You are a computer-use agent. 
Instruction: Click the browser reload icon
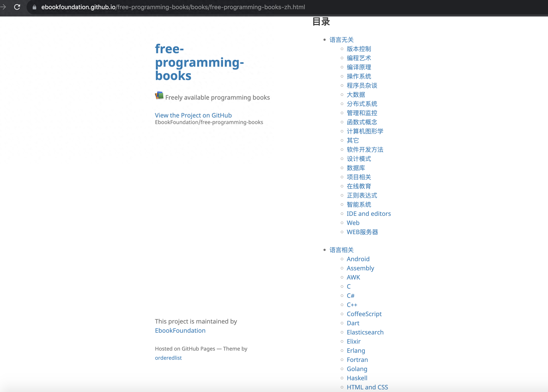17,7
